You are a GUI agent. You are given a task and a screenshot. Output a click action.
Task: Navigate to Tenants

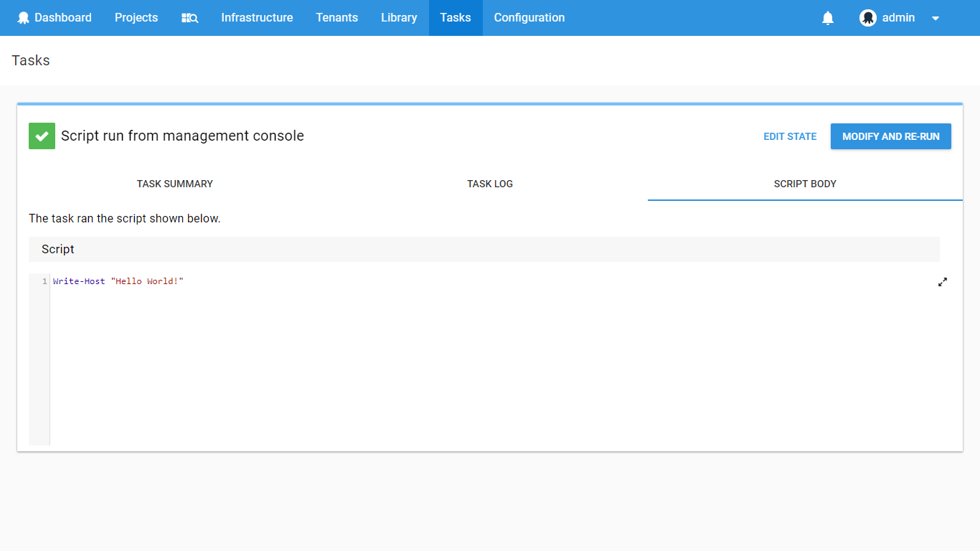tap(336, 18)
